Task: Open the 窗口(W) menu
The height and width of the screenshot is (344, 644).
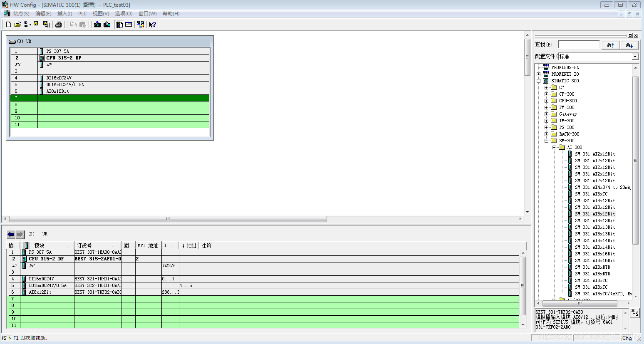Action: [x=147, y=14]
